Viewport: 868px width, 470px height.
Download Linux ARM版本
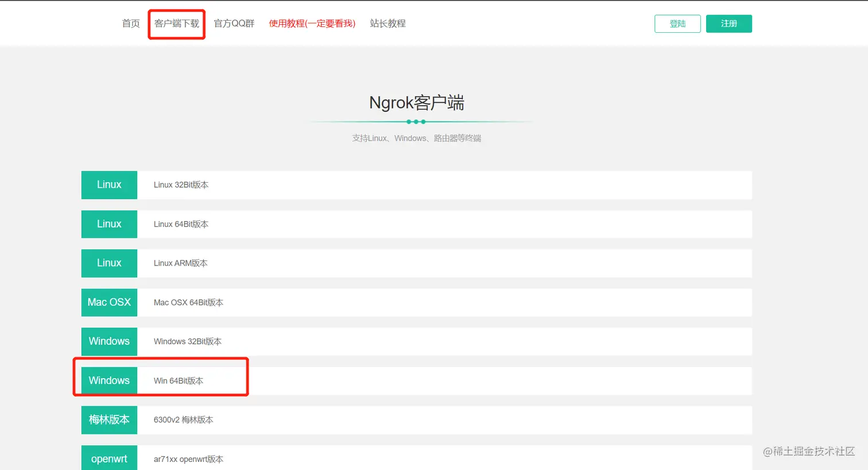(x=180, y=263)
